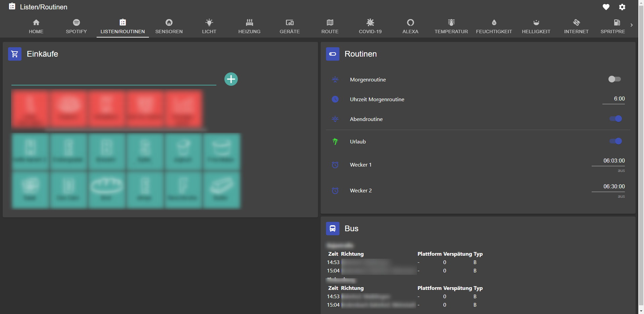Click the clock icon for Uhrzeit Morgenroutine
The width and height of the screenshot is (644, 314).
coord(335,99)
